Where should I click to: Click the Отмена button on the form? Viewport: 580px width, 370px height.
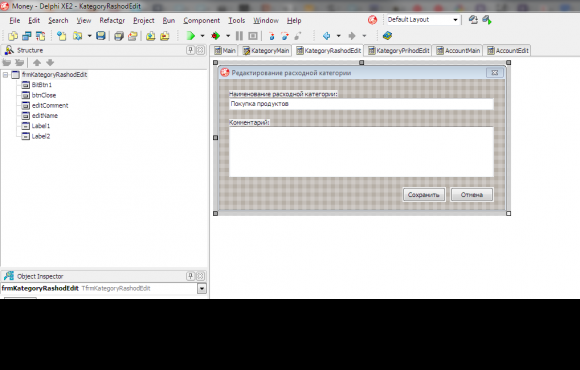tap(472, 195)
